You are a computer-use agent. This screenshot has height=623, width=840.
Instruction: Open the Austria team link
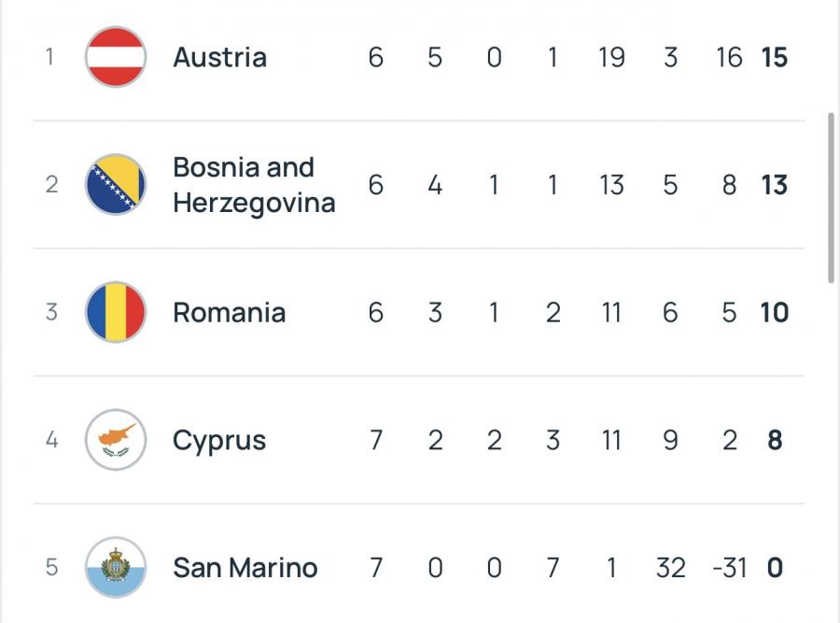point(219,57)
